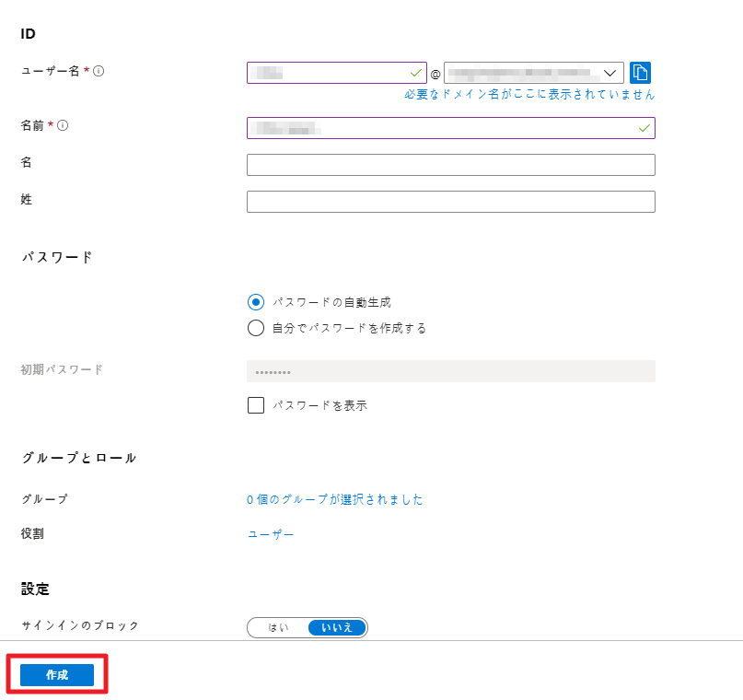Click green checkmark in ユーザー名 field
Screen dimensions: 743x700
pyautogui.click(x=416, y=73)
